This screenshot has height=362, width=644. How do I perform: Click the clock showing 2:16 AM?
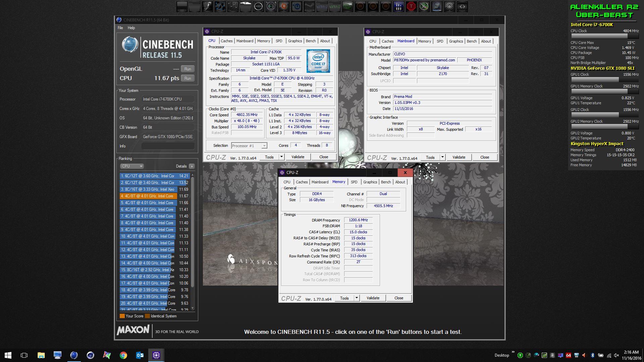pyautogui.click(x=631, y=352)
